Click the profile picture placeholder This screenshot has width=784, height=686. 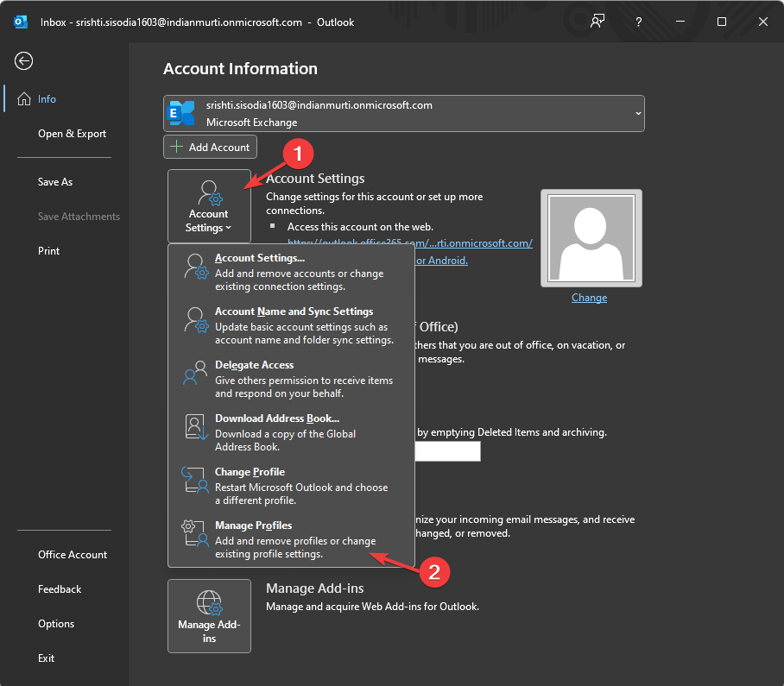coord(591,238)
